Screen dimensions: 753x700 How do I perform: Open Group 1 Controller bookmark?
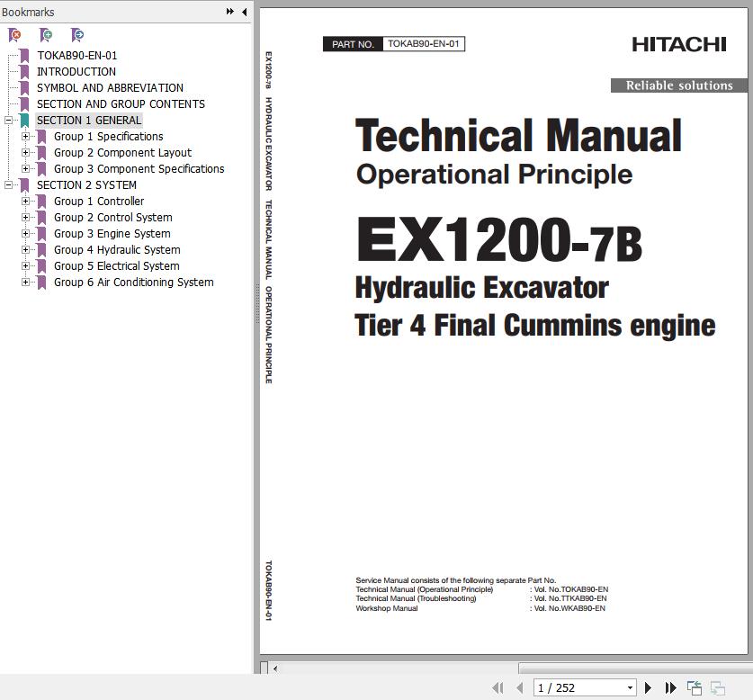click(x=99, y=202)
